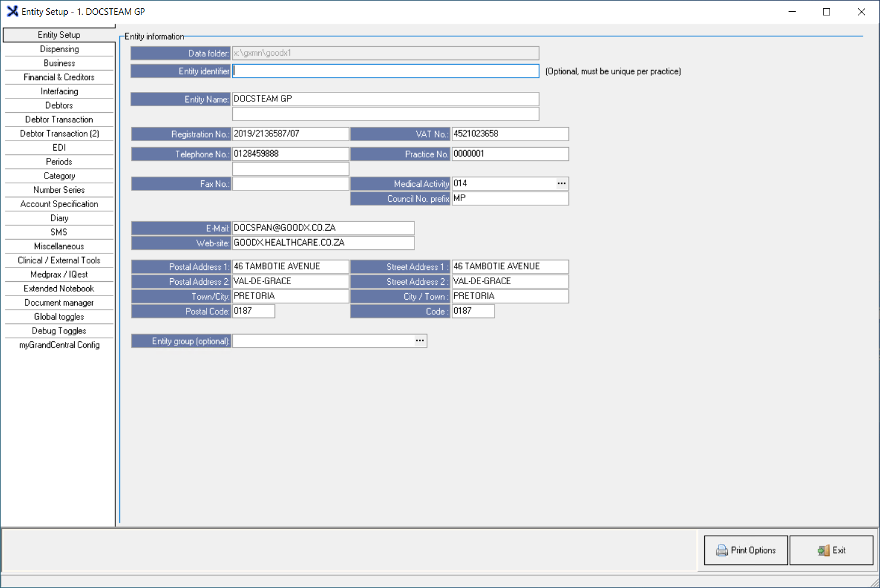The image size is (880, 588).
Task: Switch to the Diary tab
Action: [59, 218]
